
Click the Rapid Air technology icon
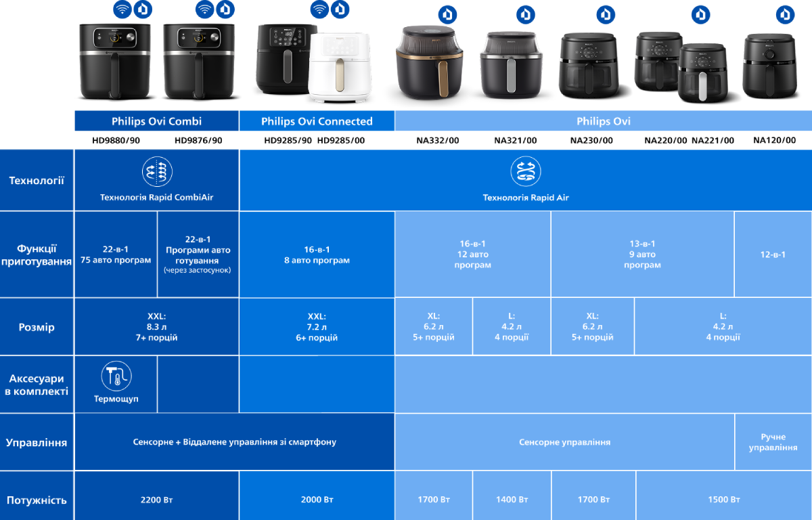(526, 172)
